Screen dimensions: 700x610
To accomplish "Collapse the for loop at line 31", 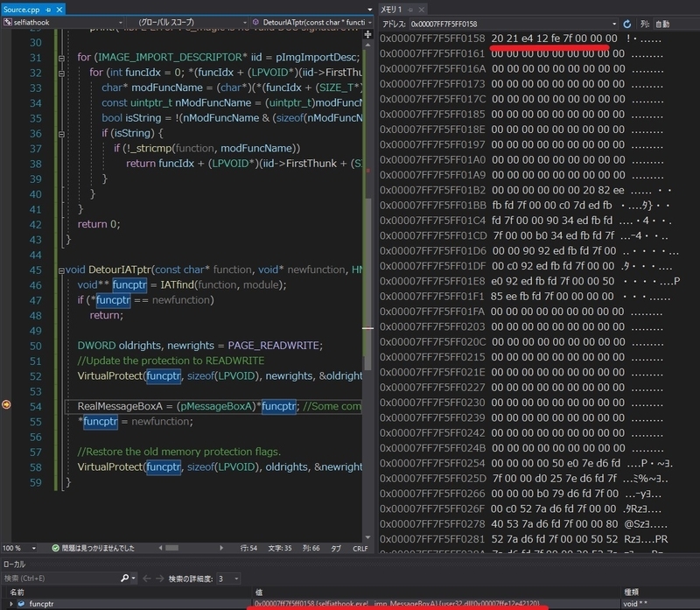I will (61, 58).
